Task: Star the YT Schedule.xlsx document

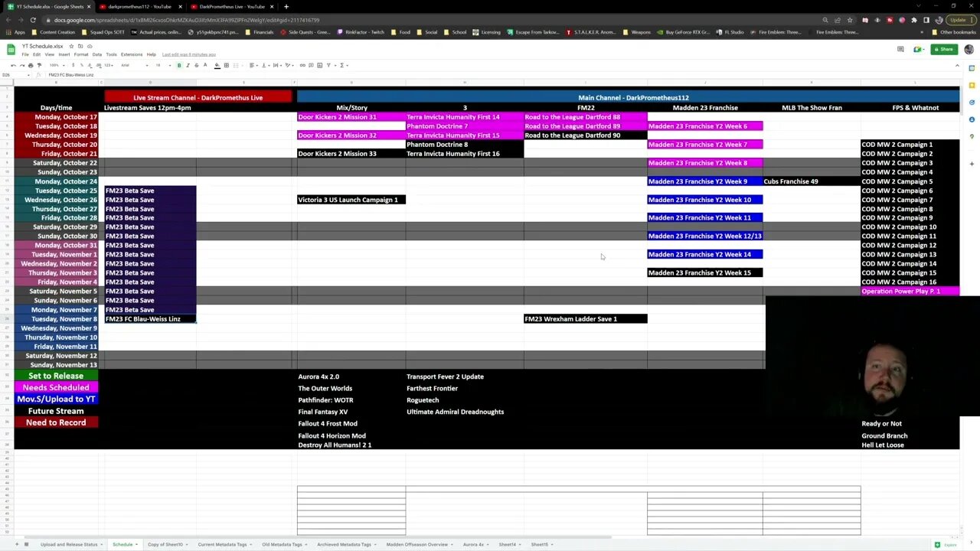Action: point(71,46)
